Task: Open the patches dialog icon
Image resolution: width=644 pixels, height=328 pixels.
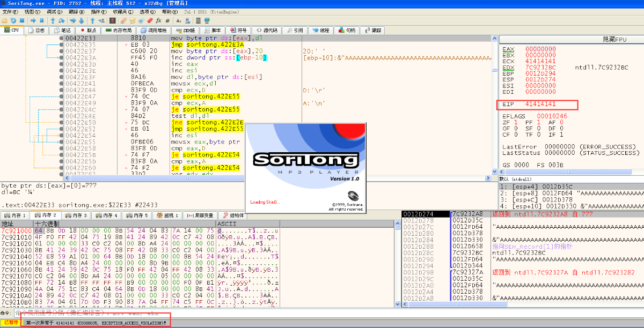Action: click(x=123, y=20)
